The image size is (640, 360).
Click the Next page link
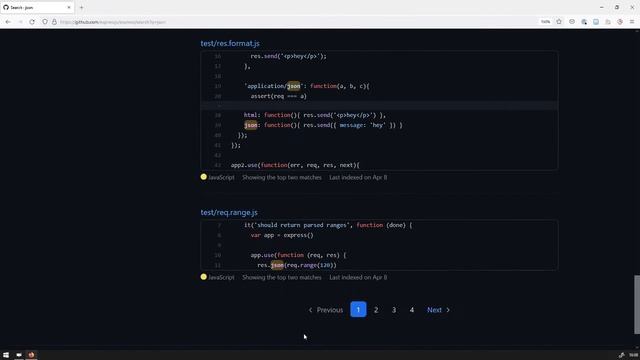[438, 310]
